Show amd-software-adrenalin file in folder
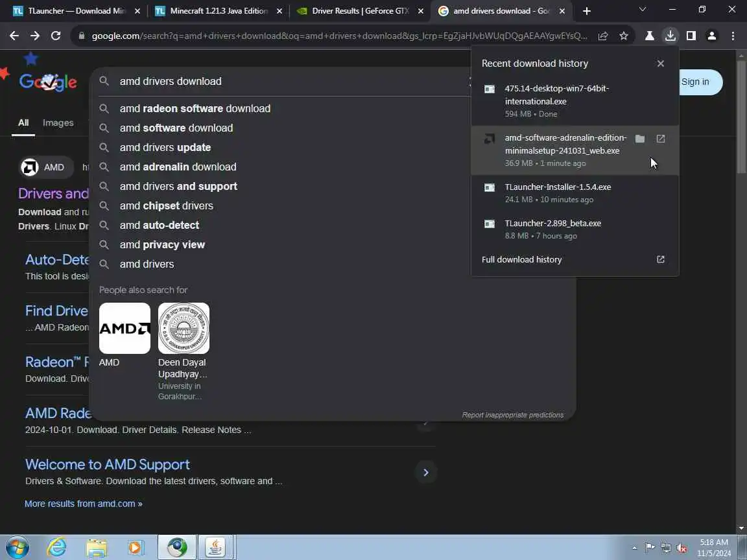 point(640,139)
